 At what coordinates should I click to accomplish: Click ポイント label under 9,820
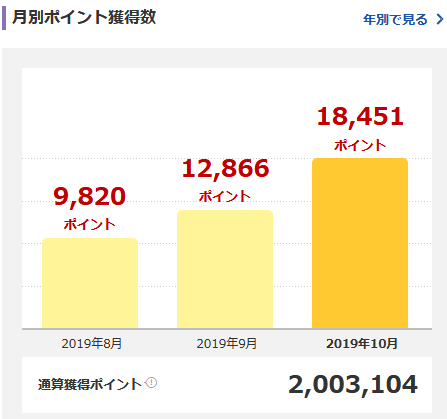pyautogui.click(x=89, y=224)
